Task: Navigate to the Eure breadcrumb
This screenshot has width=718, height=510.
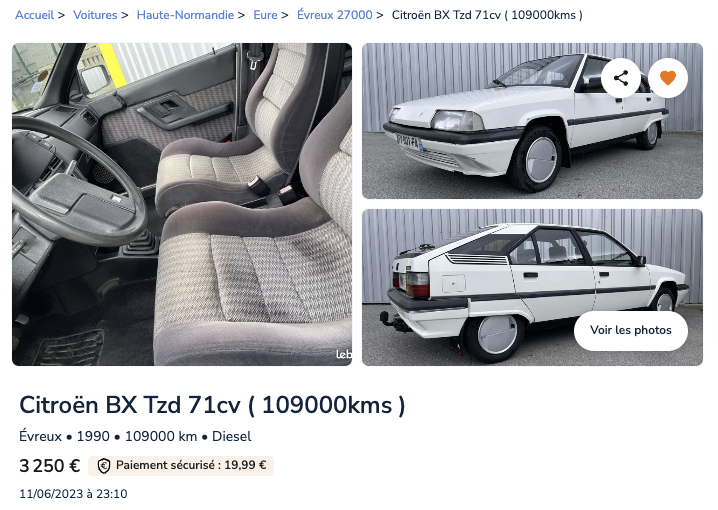Action: [265, 15]
